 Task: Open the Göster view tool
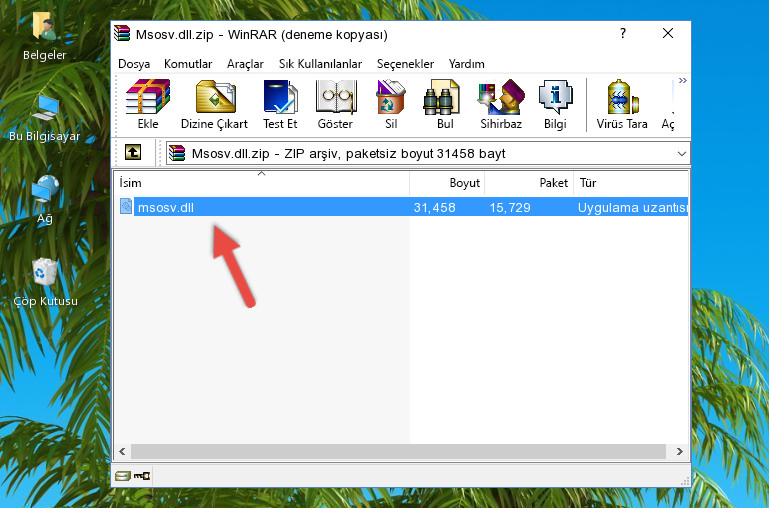[335, 104]
